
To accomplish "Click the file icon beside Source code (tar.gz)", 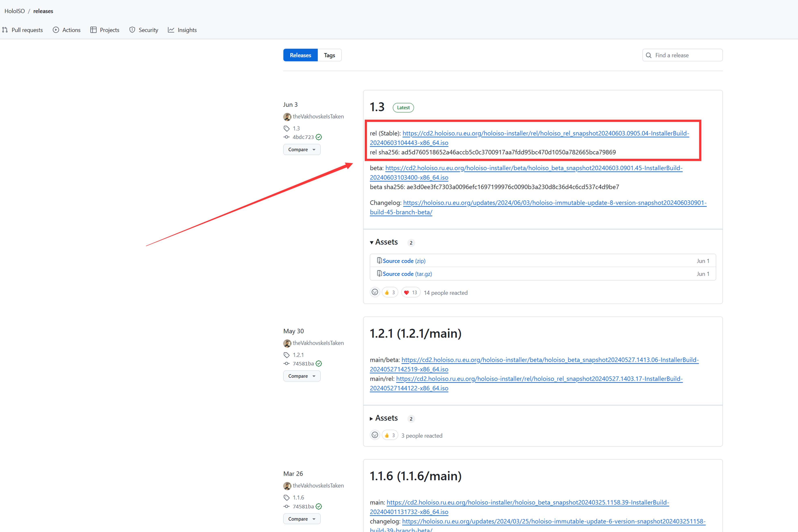I will point(379,274).
